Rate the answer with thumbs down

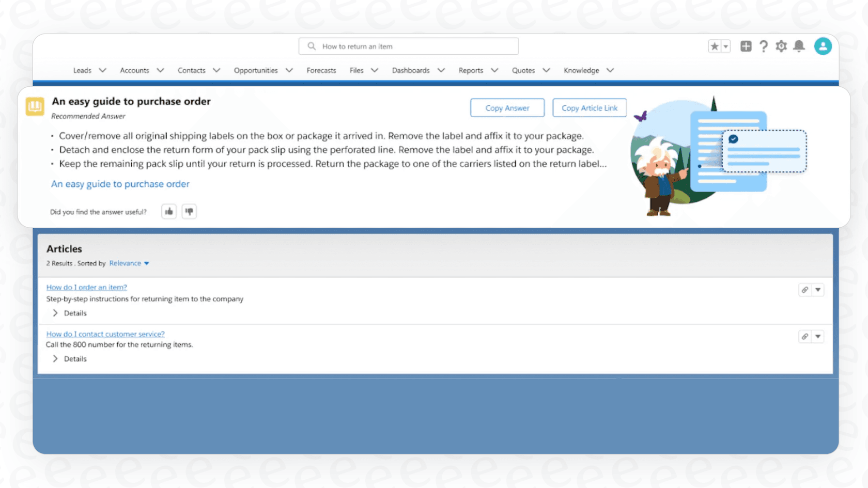[x=189, y=211]
